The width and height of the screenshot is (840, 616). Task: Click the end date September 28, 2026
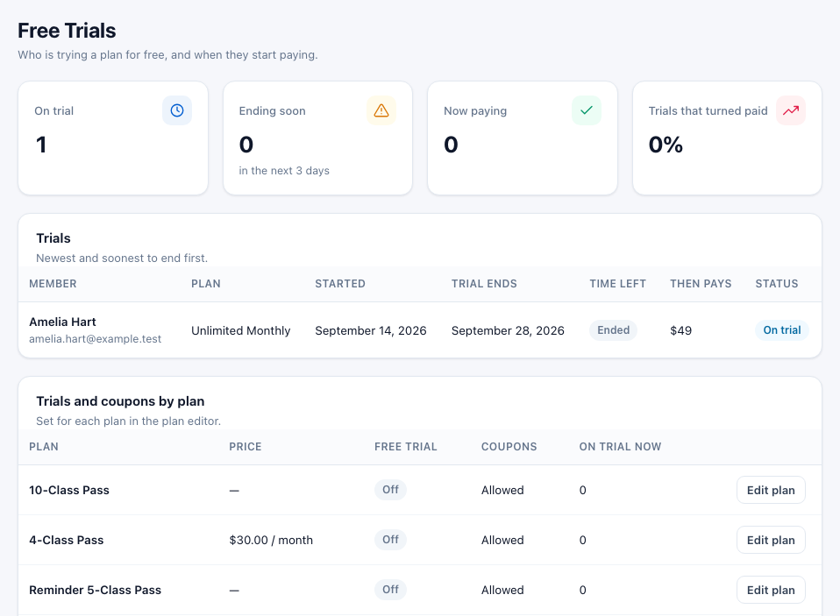(508, 330)
